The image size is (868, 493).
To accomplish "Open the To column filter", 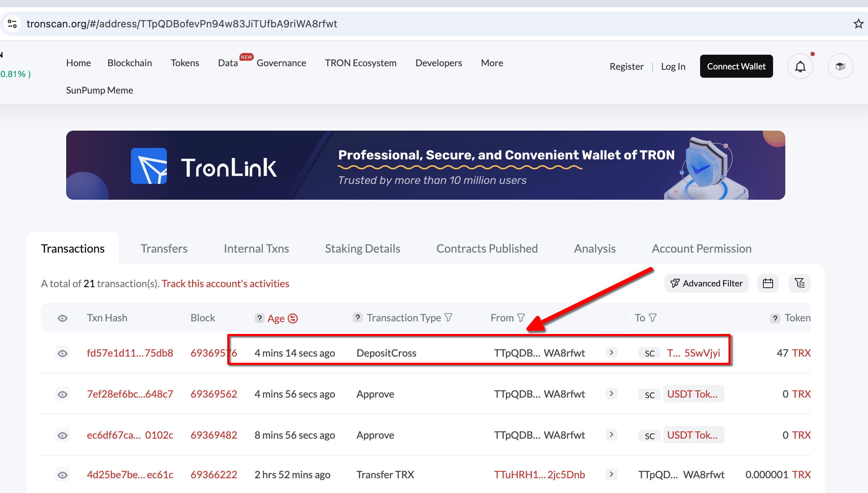I will [x=653, y=318].
